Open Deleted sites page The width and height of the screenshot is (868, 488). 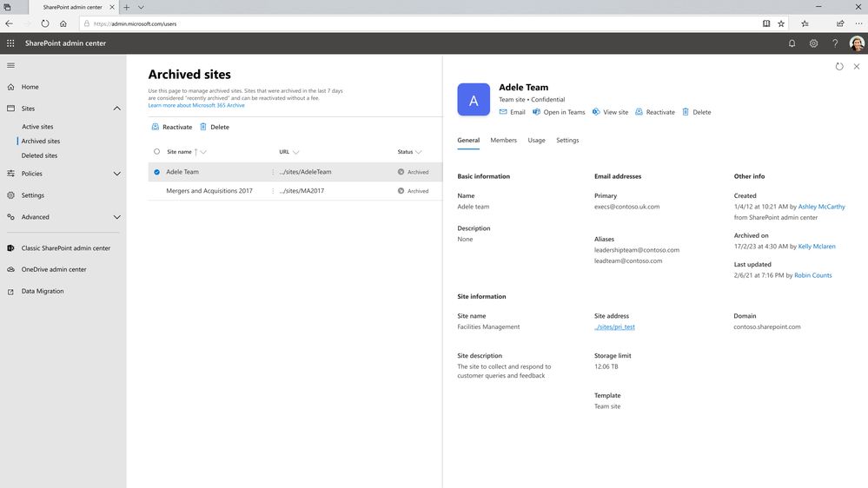point(39,155)
